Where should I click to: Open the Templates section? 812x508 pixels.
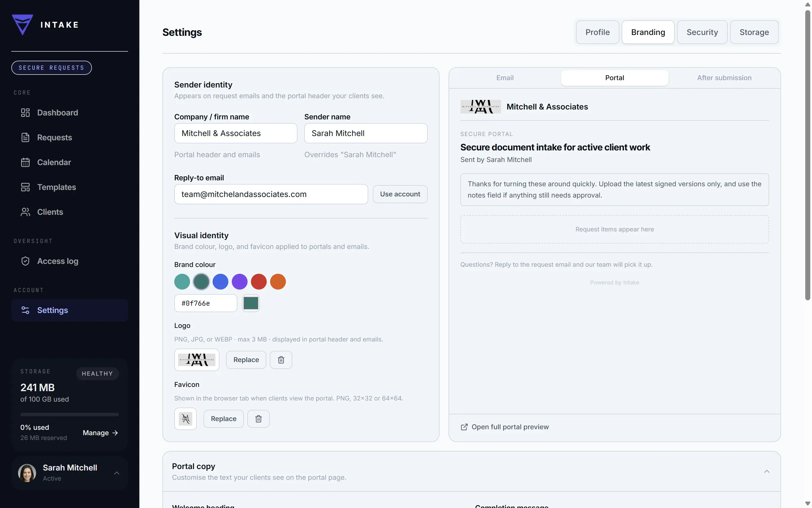click(x=69, y=187)
